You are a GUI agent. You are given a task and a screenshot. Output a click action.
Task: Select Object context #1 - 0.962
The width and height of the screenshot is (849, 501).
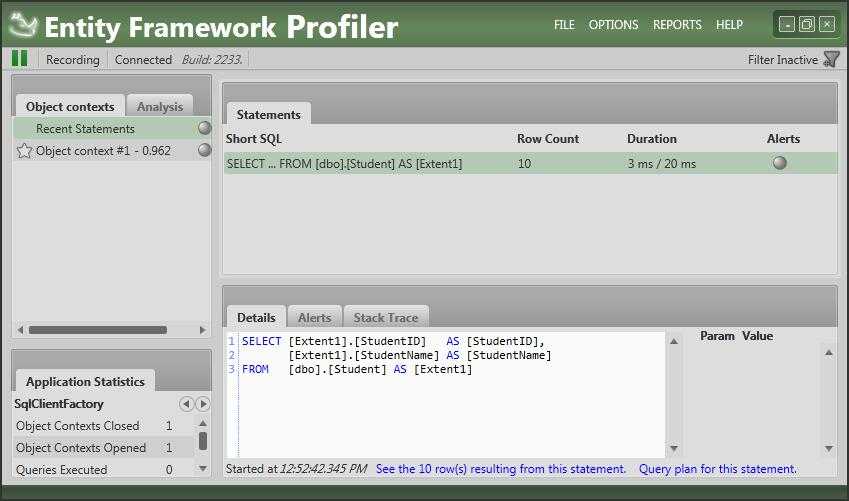112,151
